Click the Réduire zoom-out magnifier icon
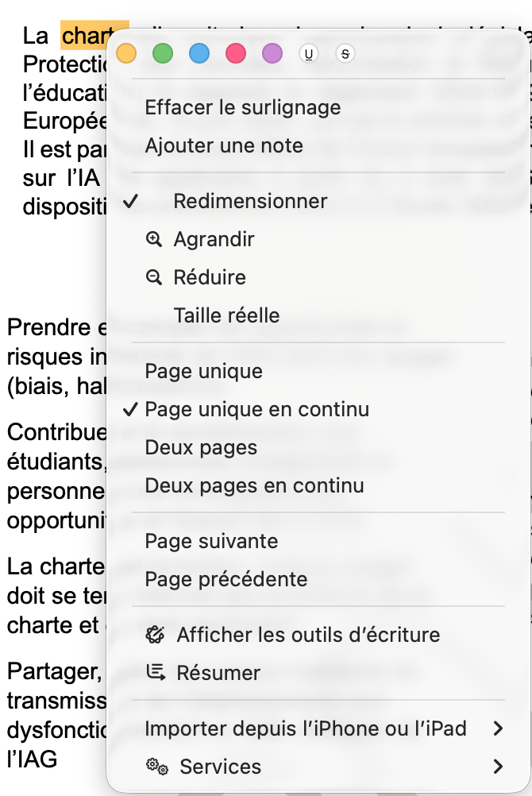The height and width of the screenshot is (796, 532). (x=155, y=277)
